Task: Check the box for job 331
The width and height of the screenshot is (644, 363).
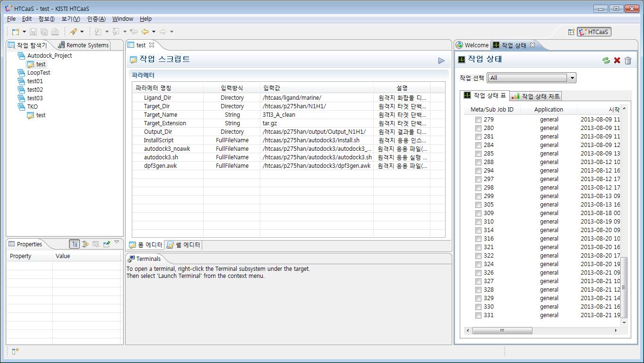Action: point(478,315)
